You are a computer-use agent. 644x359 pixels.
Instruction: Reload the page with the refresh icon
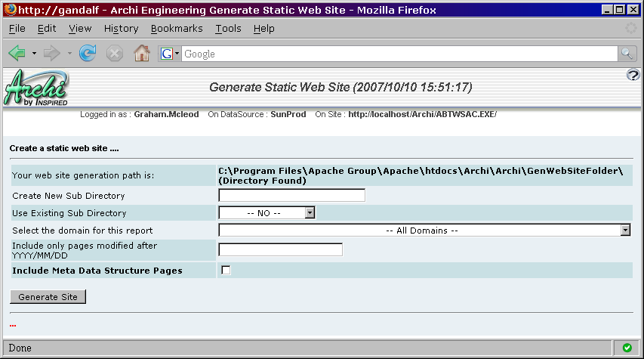(88, 54)
